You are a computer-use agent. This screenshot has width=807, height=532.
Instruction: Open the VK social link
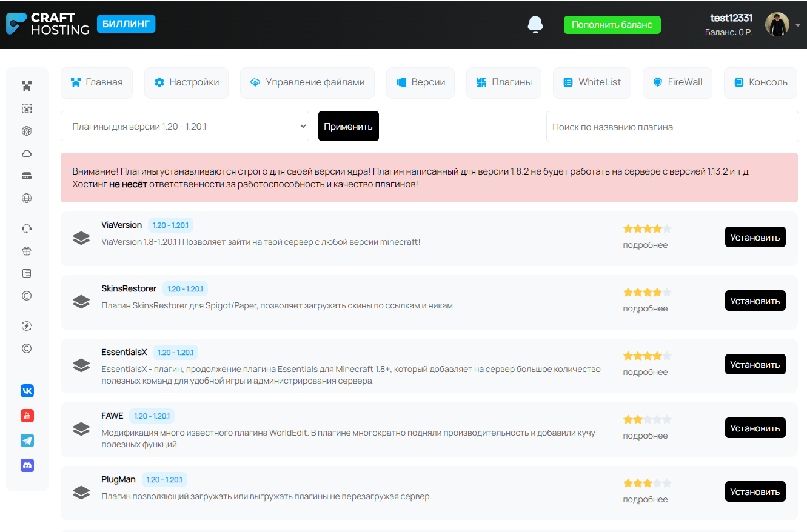pyautogui.click(x=27, y=391)
